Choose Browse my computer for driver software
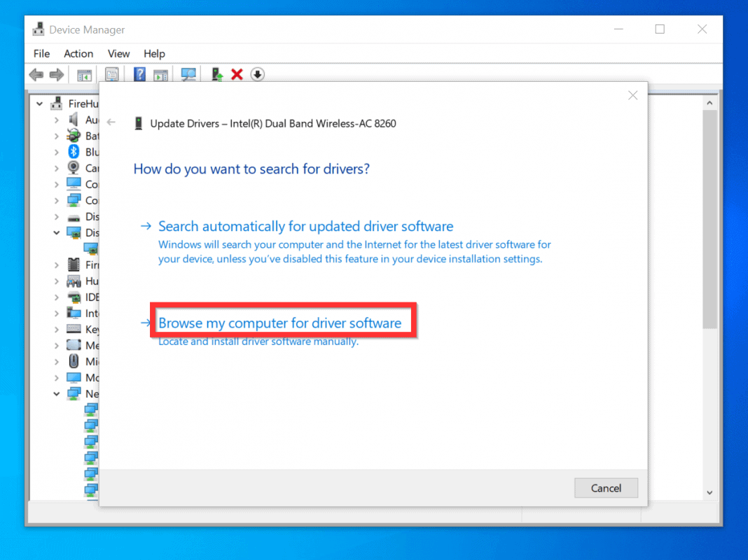 [x=280, y=323]
